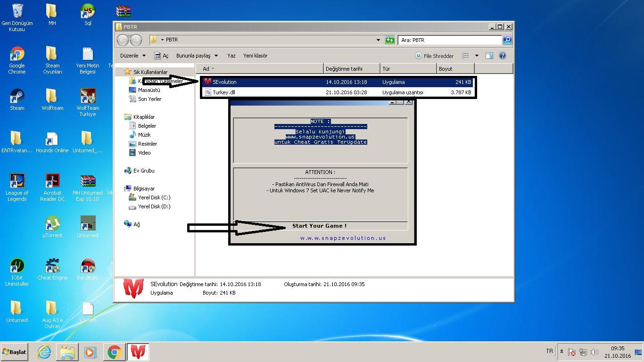Select the Yeni Metin Belgesi file
This screenshot has height=362, width=644.
tap(88, 60)
